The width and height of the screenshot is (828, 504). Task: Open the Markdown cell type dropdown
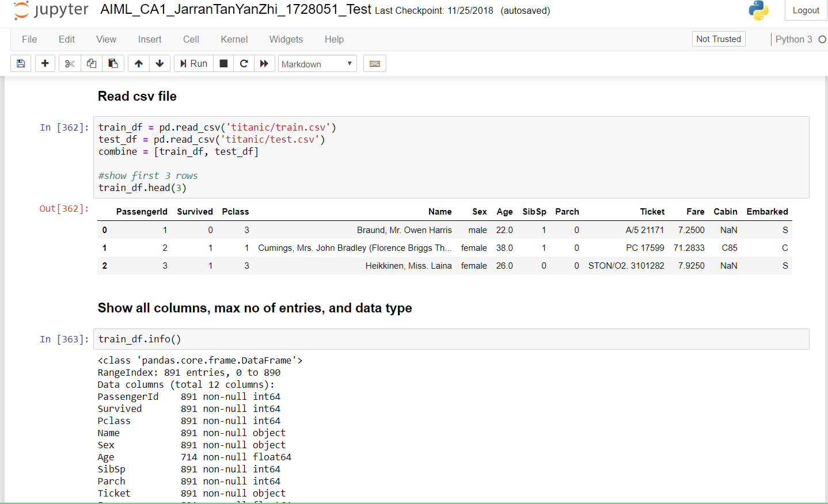pos(317,64)
